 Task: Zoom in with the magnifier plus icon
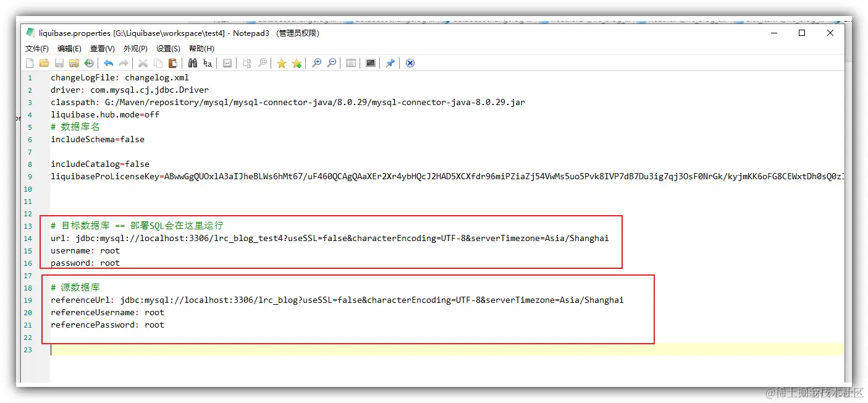[316, 63]
